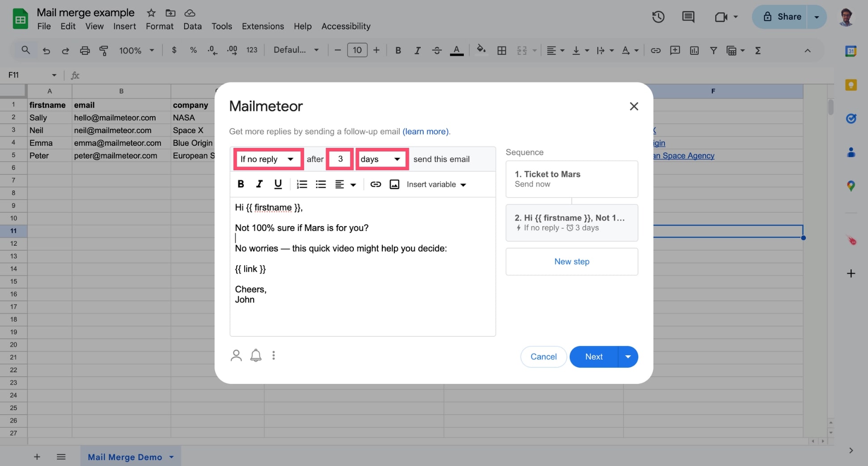868x466 pixels.
Task: Insert image in Mailmeteor email
Action: pyautogui.click(x=394, y=184)
